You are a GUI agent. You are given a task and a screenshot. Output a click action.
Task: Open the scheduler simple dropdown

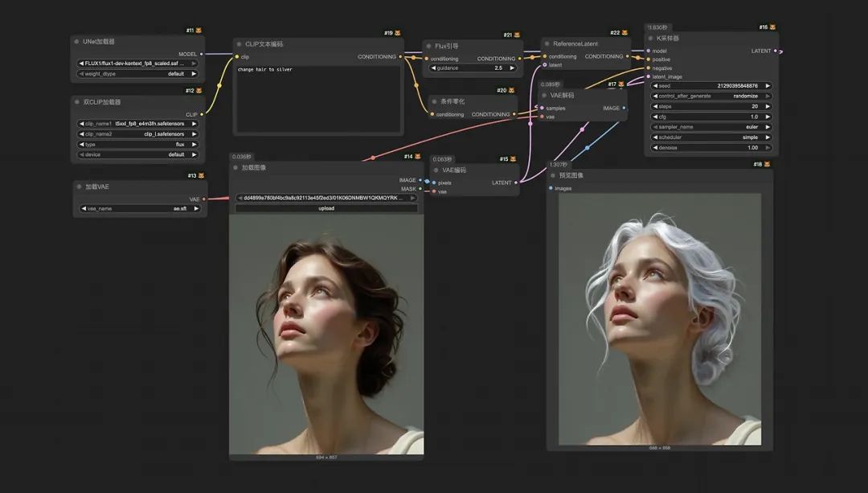(x=710, y=138)
